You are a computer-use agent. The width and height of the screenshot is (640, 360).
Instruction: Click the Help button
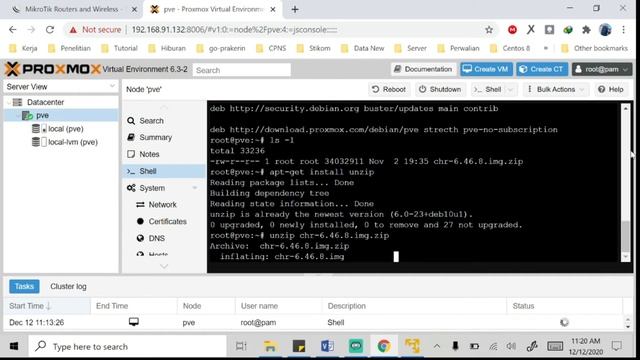pos(611,89)
